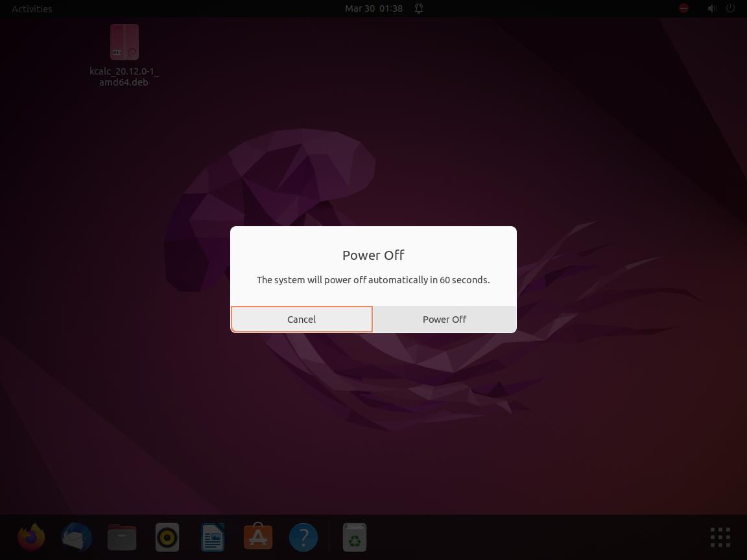Open the Activities overview

(x=32, y=8)
